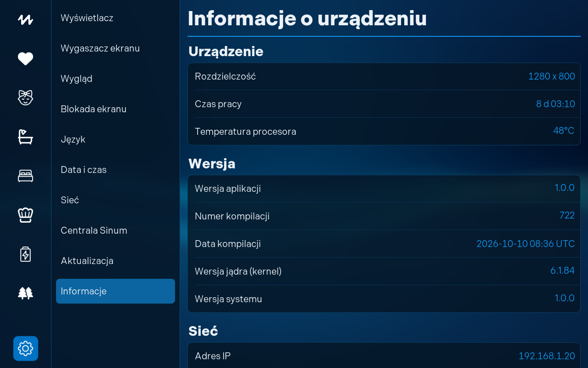Image resolution: width=588 pixels, height=368 pixels.
Task: Click the Rozdzielczość row label
Action: [225, 76]
